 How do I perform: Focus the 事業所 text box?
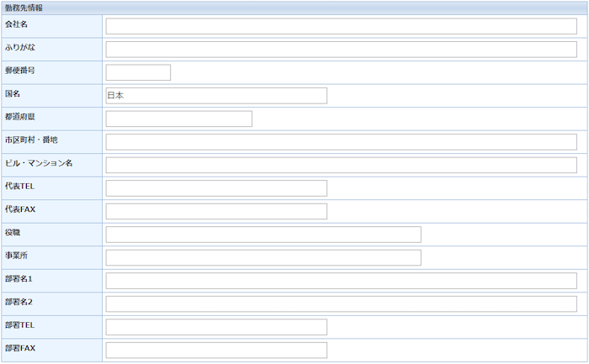point(263,257)
